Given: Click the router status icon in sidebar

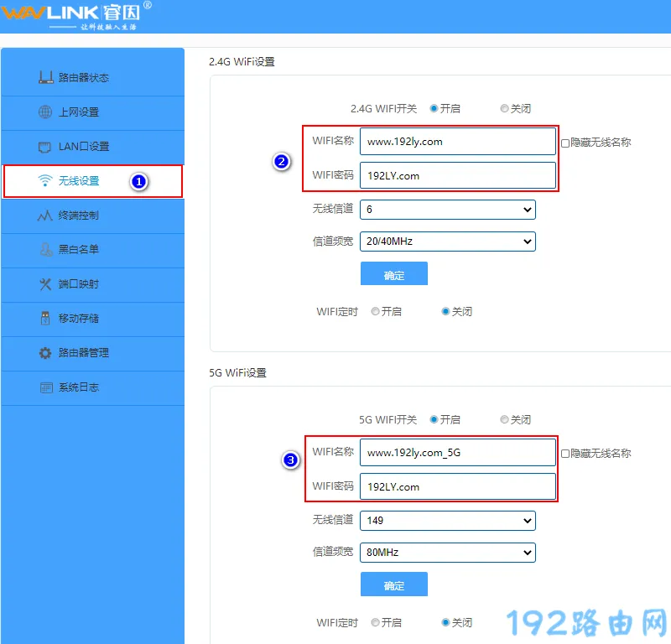Looking at the screenshot, I should [x=45, y=78].
